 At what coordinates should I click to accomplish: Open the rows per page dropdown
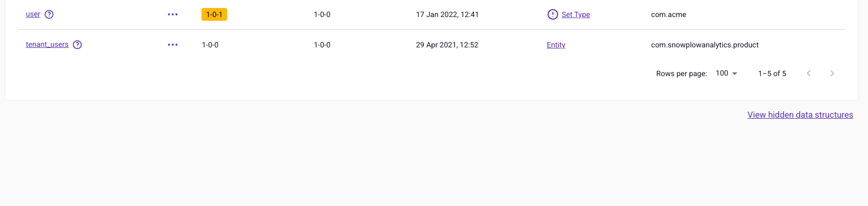(x=726, y=73)
